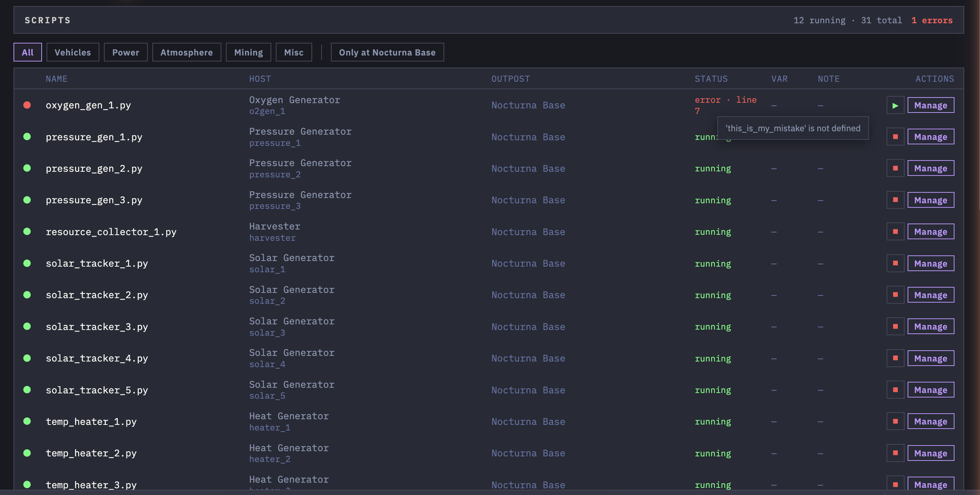Click the red 1 errors indicator
980x495 pixels.
[x=932, y=21]
